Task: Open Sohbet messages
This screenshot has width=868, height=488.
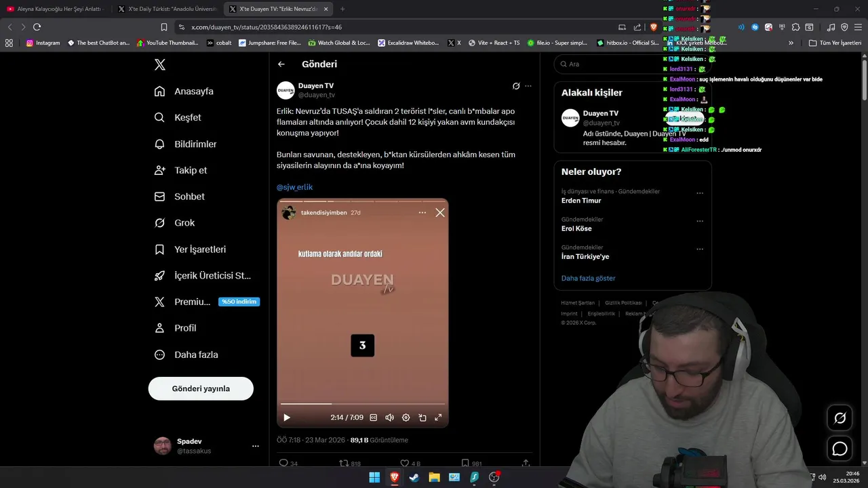Action: coord(180,197)
